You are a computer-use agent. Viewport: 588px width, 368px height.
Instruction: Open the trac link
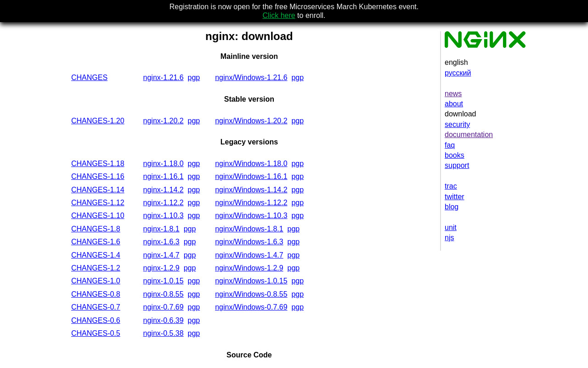[451, 186]
